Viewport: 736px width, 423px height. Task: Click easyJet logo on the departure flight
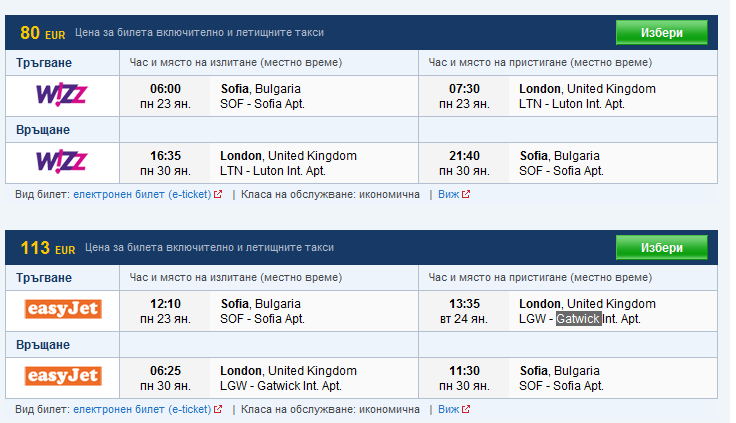coord(63,309)
